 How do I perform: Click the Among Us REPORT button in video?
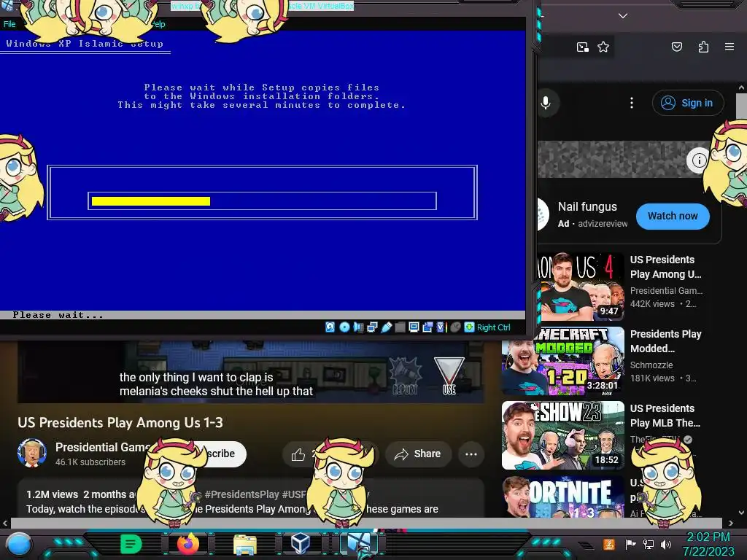(405, 376)
